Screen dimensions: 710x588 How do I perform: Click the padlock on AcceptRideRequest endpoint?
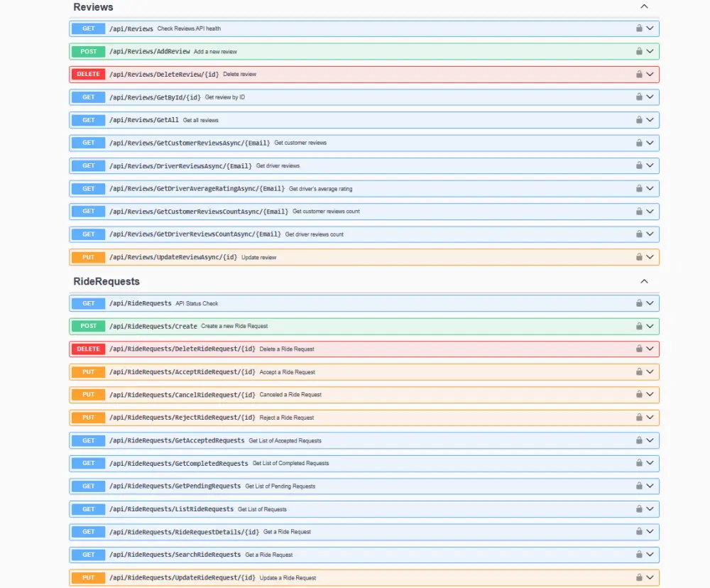click(640, 371)
